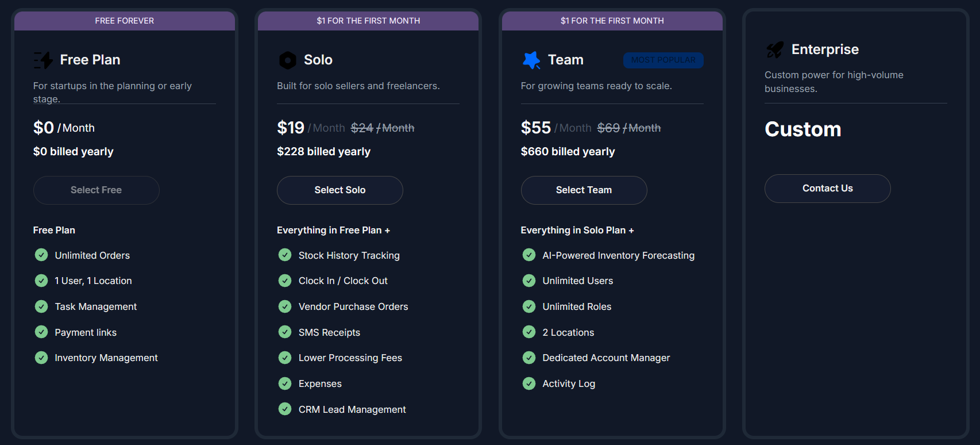Viewport: 980px width, 445px height.
Task: Click the Custom price label
Action: coord(803,129)
